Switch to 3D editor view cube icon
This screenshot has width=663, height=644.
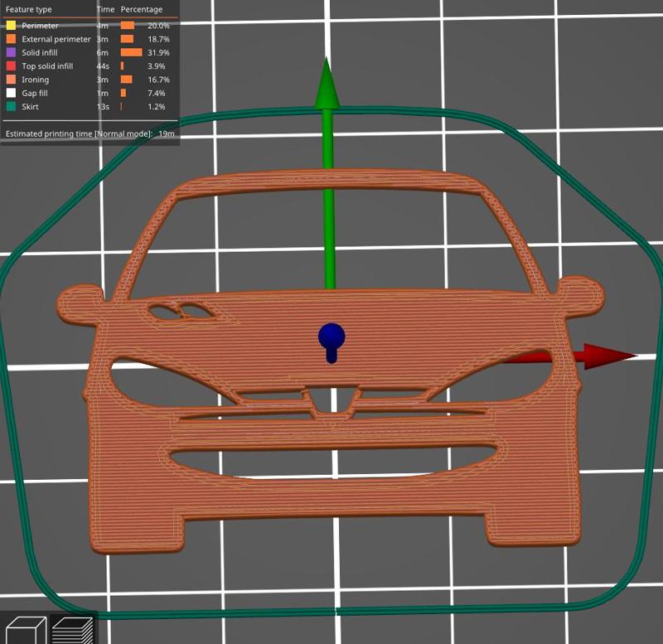click(x=26, y=630)
